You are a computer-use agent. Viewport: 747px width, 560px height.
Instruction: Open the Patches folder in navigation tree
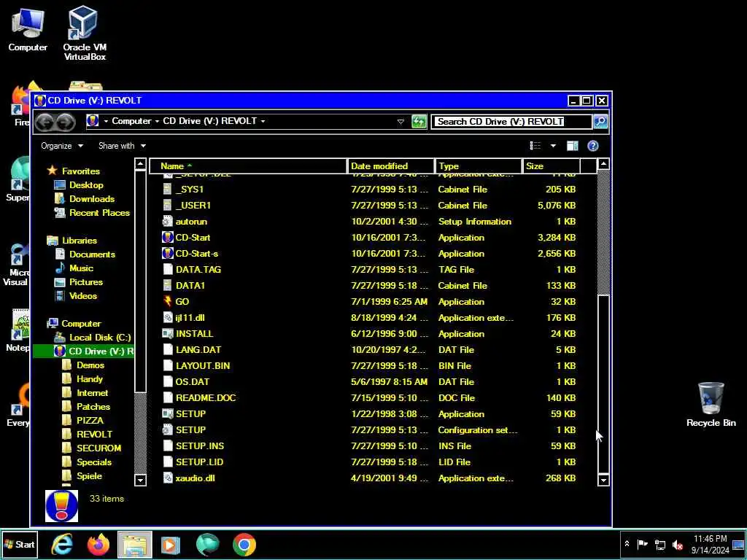click(93, 407)
